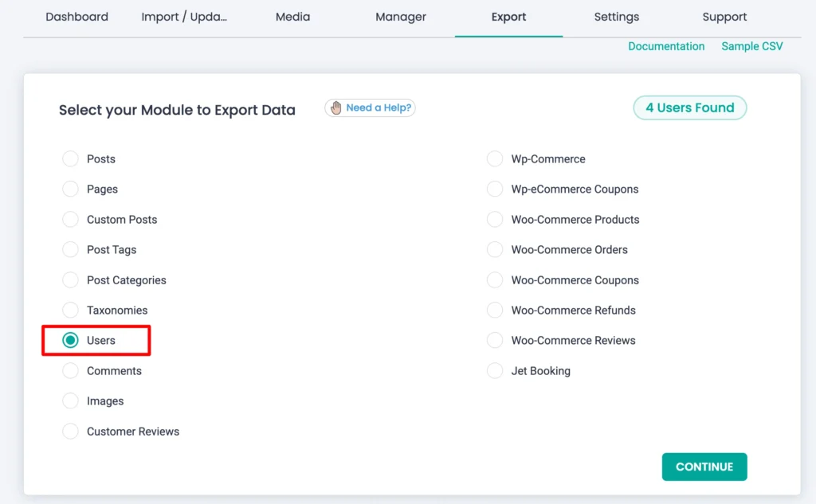Open the Documentation link

pyautogui.click(x=666, y=46)
